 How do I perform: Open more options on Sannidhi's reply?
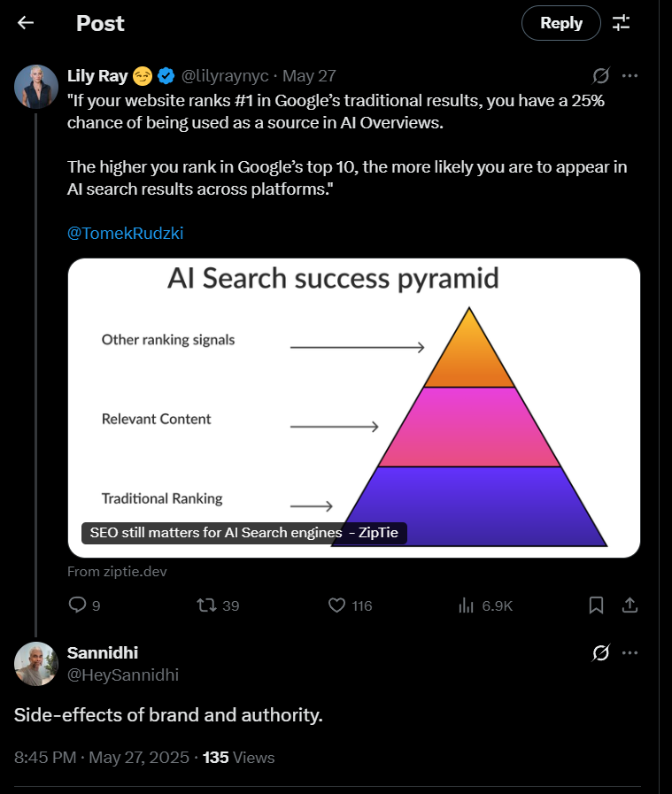(630, 652)
